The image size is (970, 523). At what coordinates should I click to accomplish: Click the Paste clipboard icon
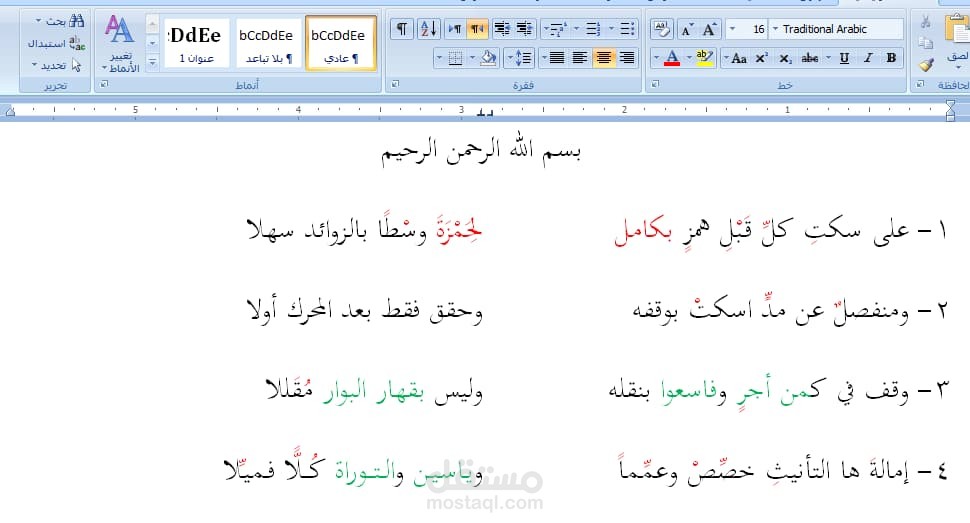(957, 28)
